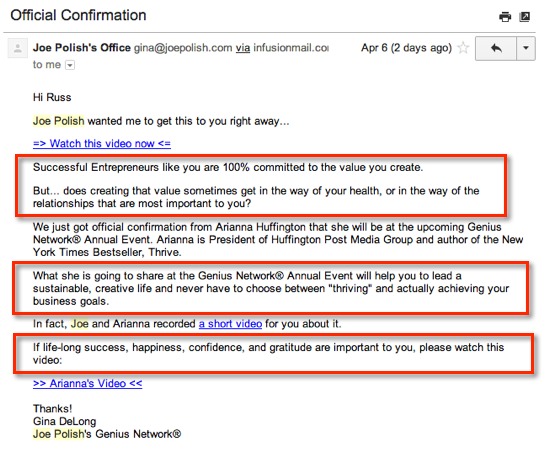Click the 'Thanks!' closing line

click(x=53, y=409)
